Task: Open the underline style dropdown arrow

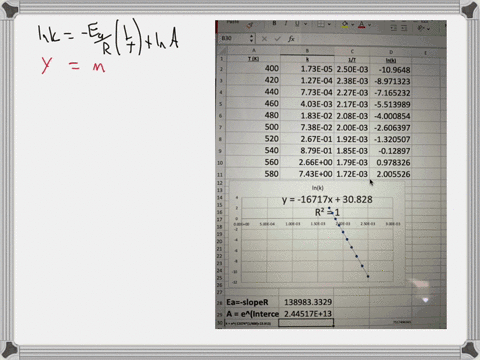Action: point(305,24)
